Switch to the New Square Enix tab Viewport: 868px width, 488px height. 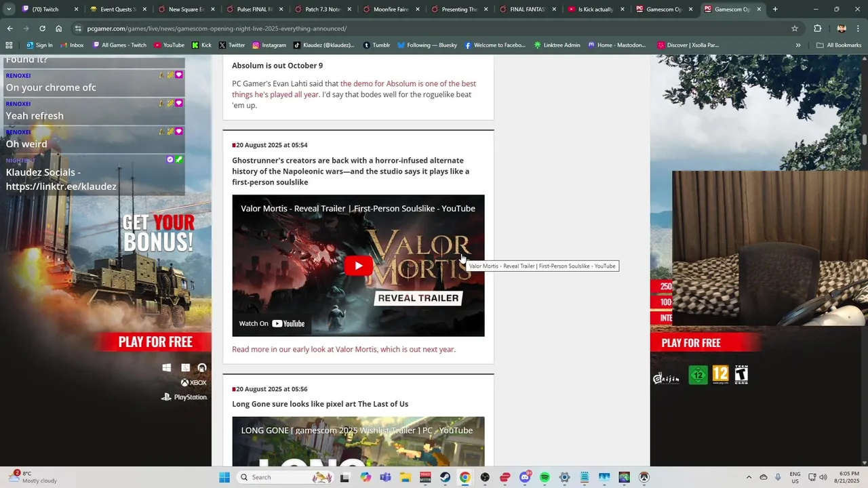point(186,9)
